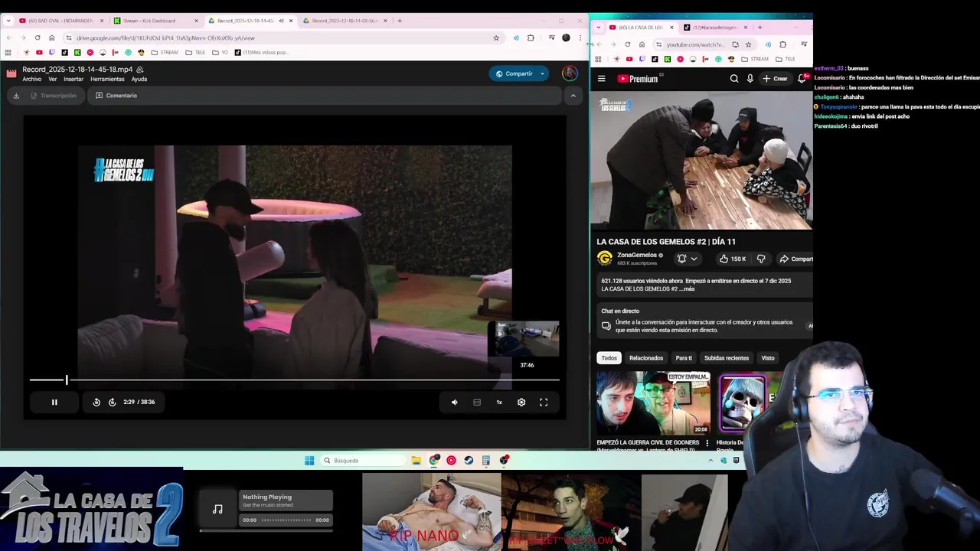Viewport: 980px width, 551px height.
Task: Toggle ZonaGemelos notification bell dropdown
Action: point(687,259)
